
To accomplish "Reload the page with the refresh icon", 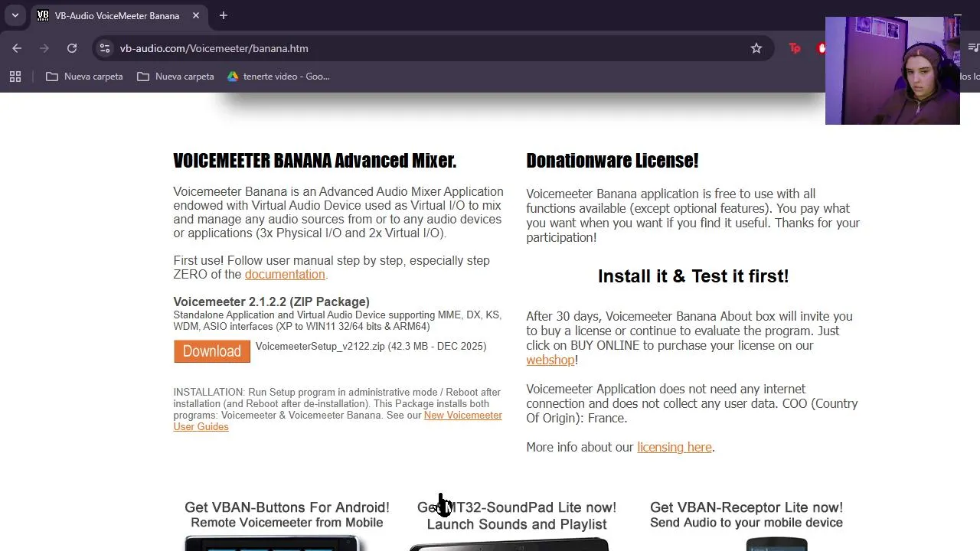I will click(72, 48).
